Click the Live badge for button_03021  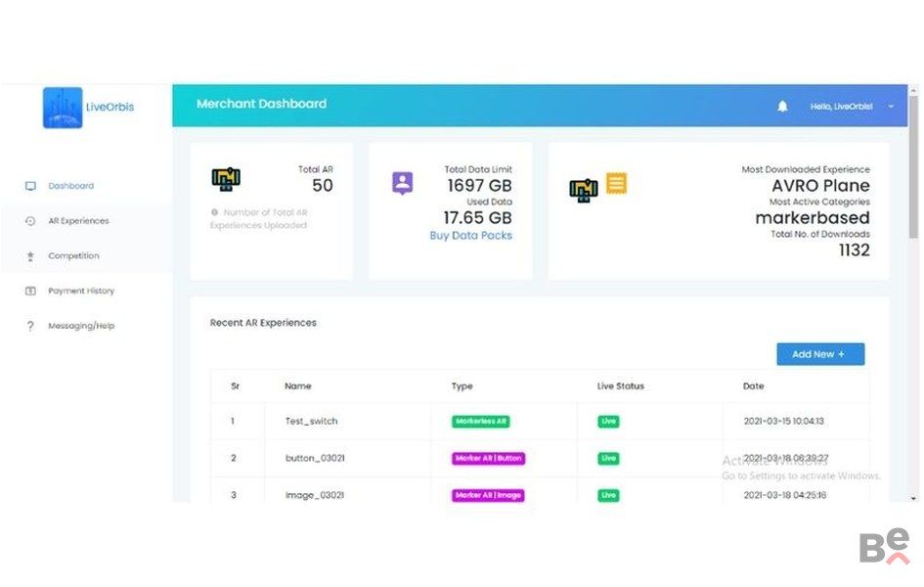[x=608, y=459]
